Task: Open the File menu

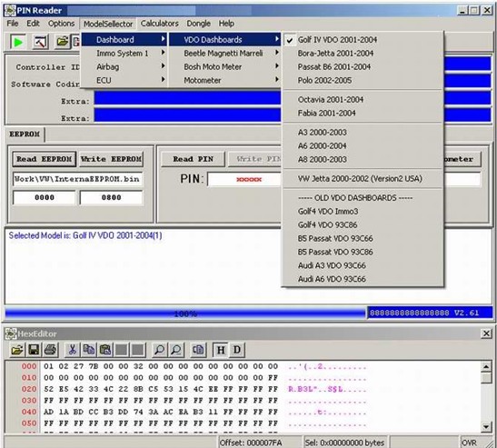Action: (x=13, y=24)
